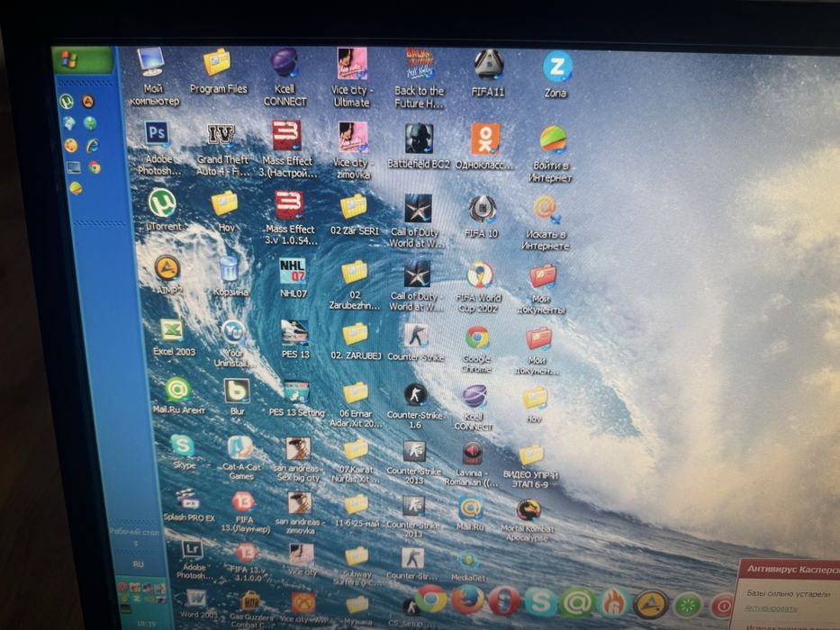This screenshot has height=630, width=840.
Task: Open the Blur game shortcut
Action: point(236,398)
